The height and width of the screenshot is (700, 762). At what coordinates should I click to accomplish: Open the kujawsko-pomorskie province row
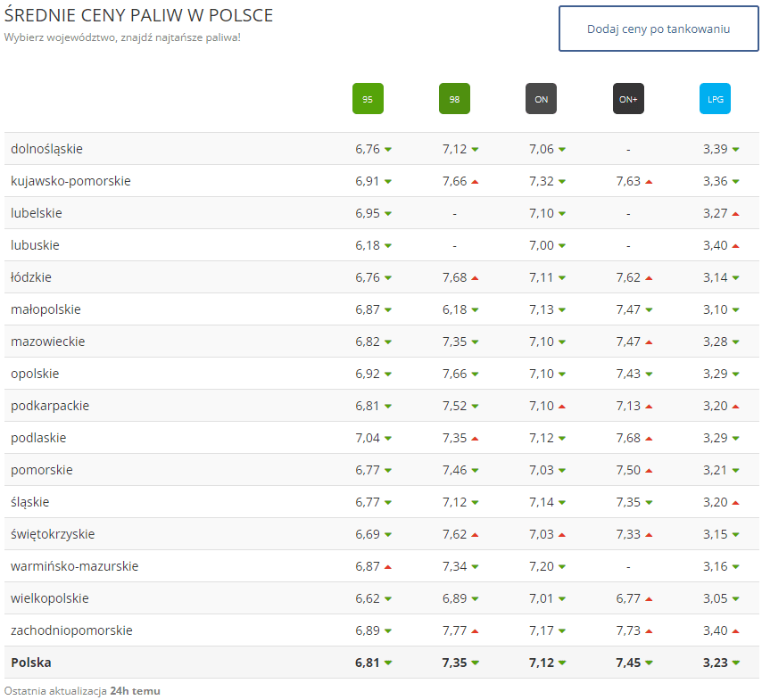[70, 181]
